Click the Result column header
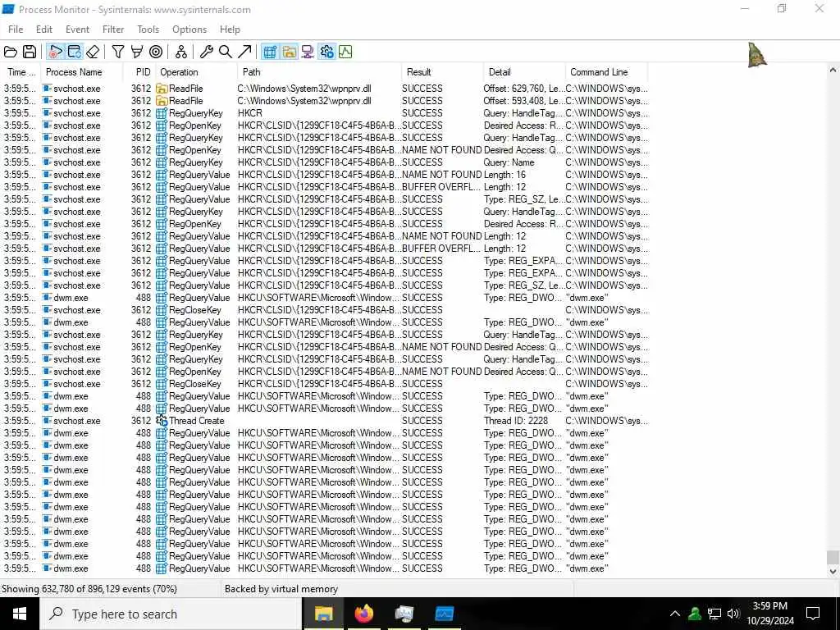The height and width of the screenshot is (630, 840). tap(442, 72)
